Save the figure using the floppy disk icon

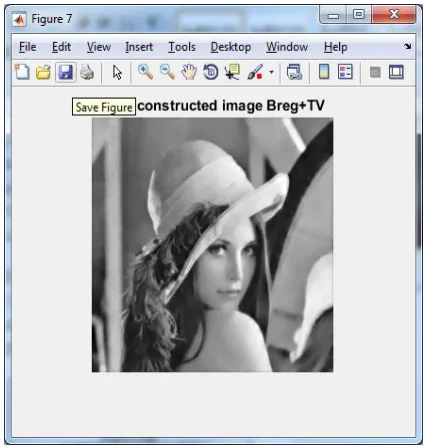(65, 72)
